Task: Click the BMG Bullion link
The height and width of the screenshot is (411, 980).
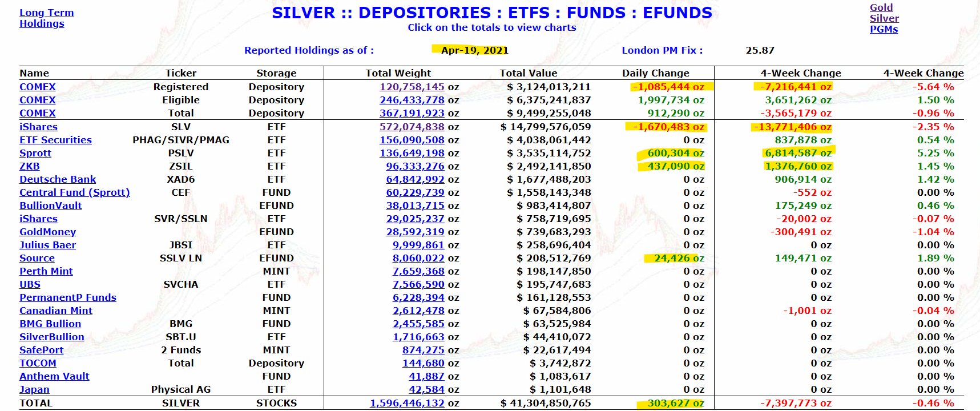Action: tap(50, 324)
